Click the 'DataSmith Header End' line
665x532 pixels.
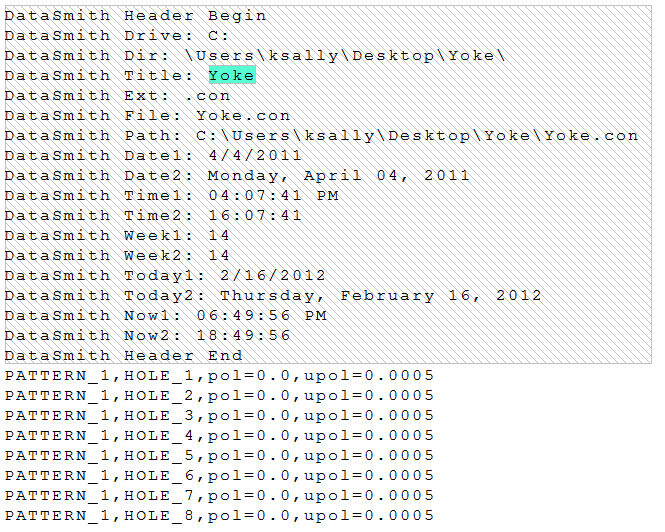(x=123, y=355)
